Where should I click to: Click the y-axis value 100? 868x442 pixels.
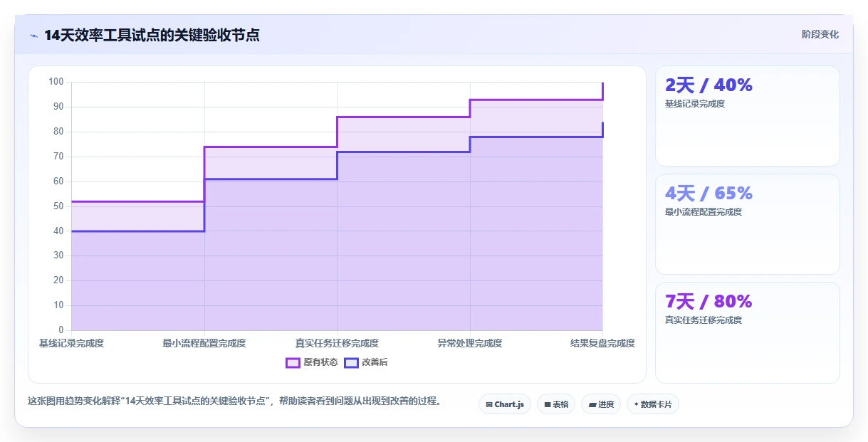coord(56,82)
